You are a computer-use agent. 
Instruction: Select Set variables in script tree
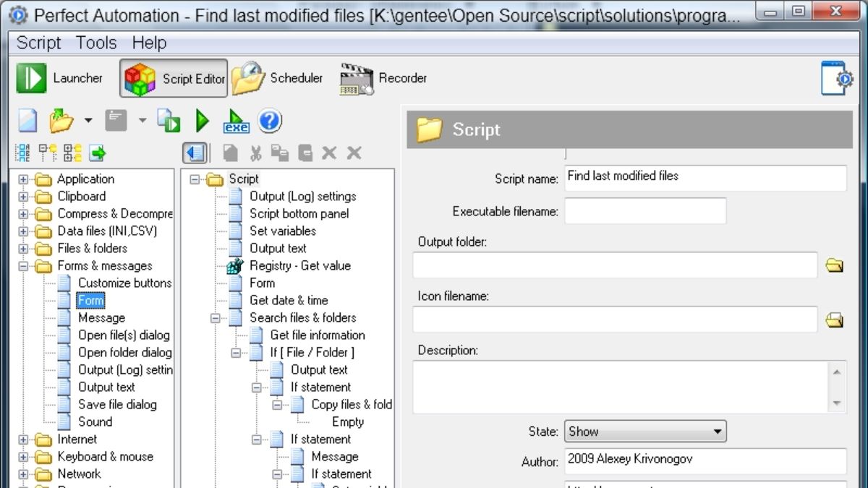point(283,231)
